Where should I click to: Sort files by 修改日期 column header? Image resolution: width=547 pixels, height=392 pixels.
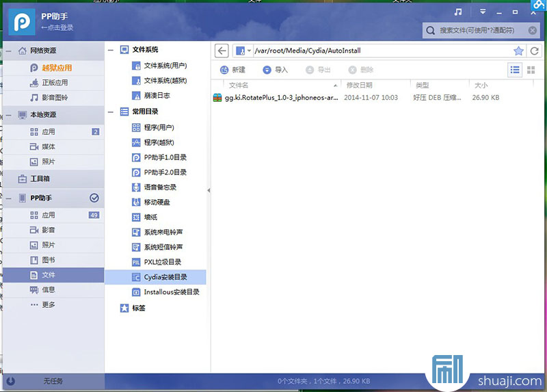pyautogui.click(x=359, y=85)
